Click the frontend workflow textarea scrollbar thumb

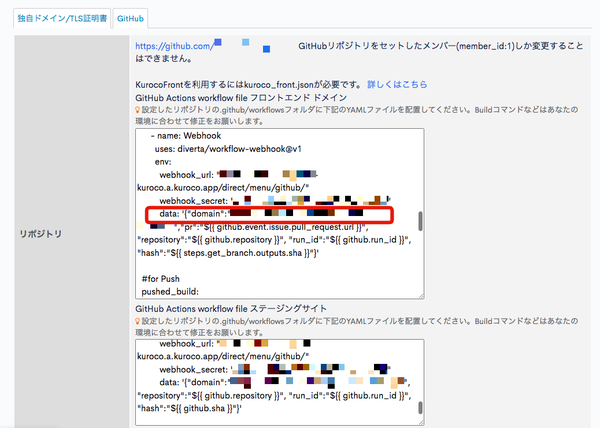(x=420, y=221)
